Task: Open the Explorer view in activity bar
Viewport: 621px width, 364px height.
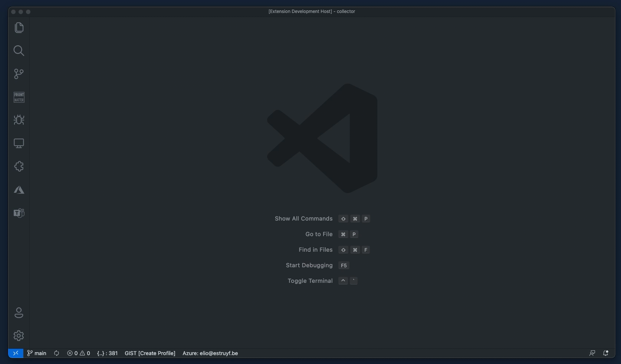Action: (x=19, y=28)
